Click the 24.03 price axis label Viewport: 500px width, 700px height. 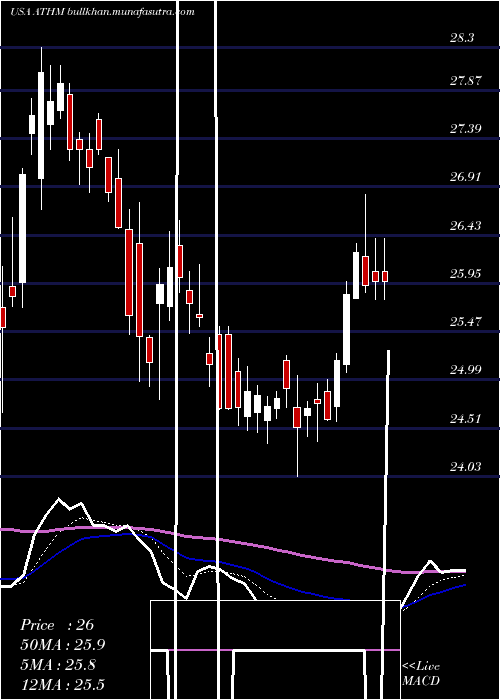[466, 467]
